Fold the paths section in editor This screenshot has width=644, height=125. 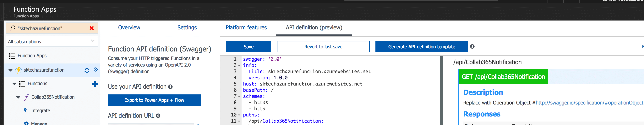pos(239,115)
